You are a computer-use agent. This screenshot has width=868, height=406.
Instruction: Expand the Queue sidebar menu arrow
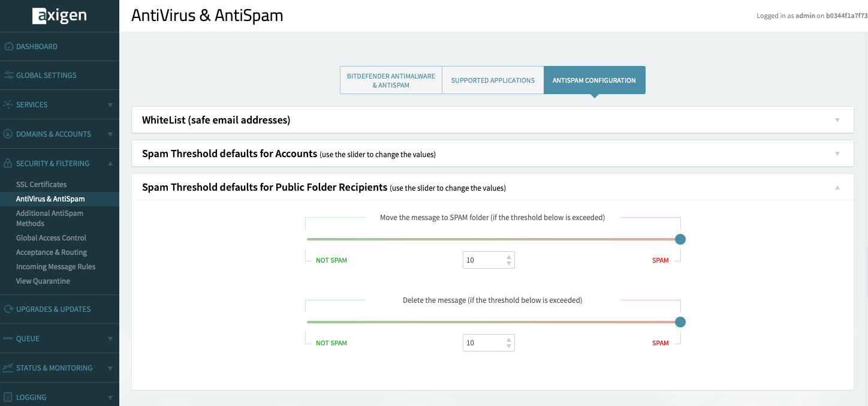point(110,339)
